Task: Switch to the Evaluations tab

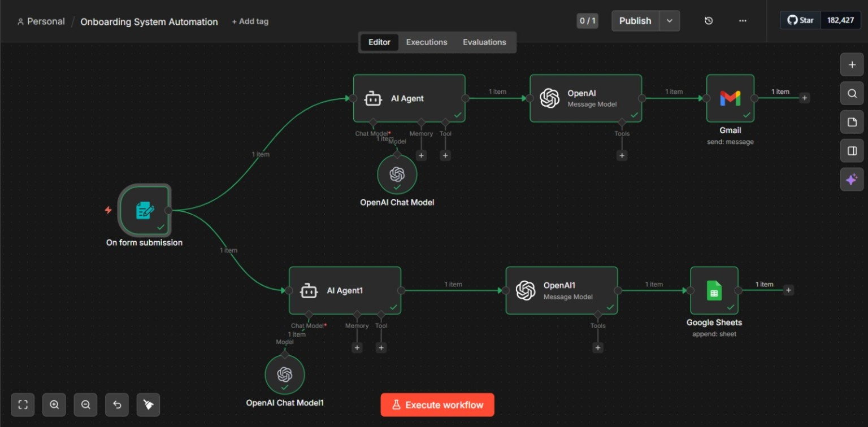Action: pos(484,42)
